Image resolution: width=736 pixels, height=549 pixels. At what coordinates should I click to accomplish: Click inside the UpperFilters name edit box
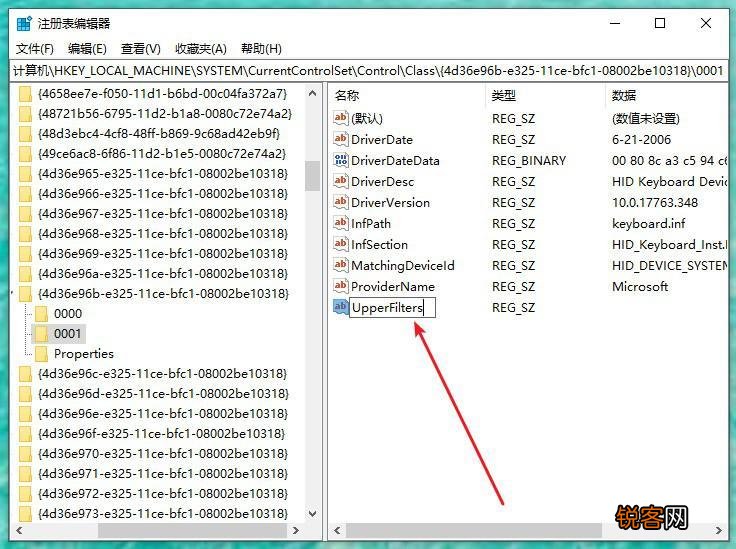coord(392,308)
